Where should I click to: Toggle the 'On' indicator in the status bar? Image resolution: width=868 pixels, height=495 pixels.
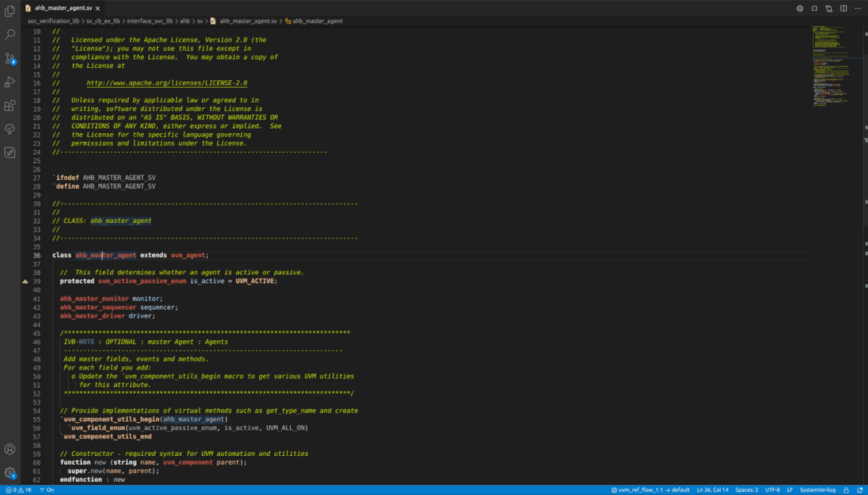[x=48, y=490]
